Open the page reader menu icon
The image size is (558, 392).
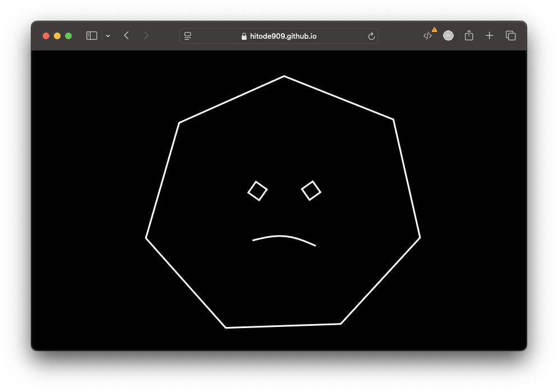[x=187, y=36]
